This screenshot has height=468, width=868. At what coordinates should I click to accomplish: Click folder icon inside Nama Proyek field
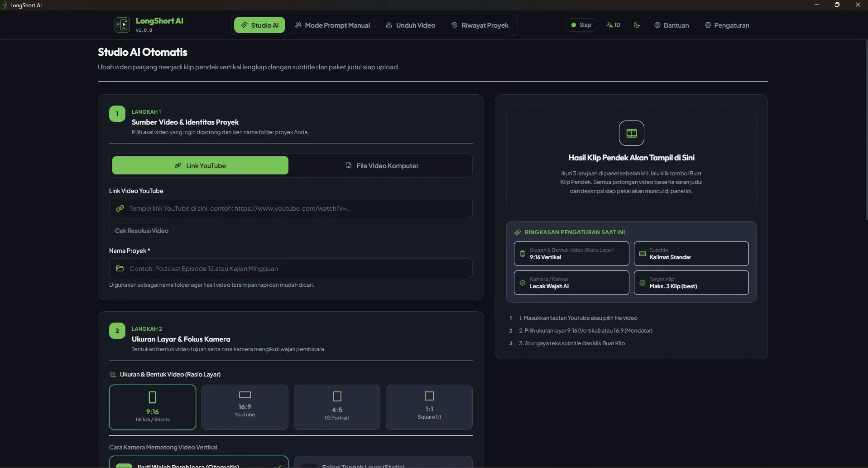click(x=120, y=269)
